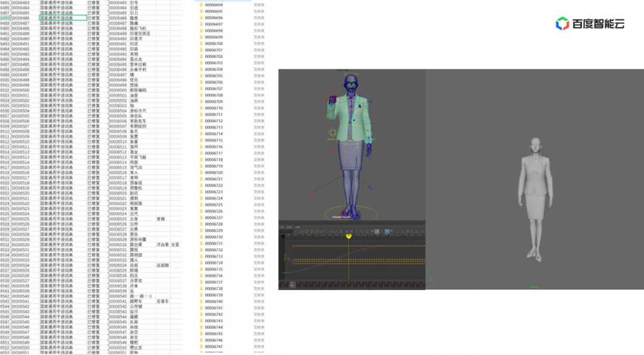The height and width of the screenshot is (355, 644).
Task: Click folder icon of 00006706
Action: point(202,82)
